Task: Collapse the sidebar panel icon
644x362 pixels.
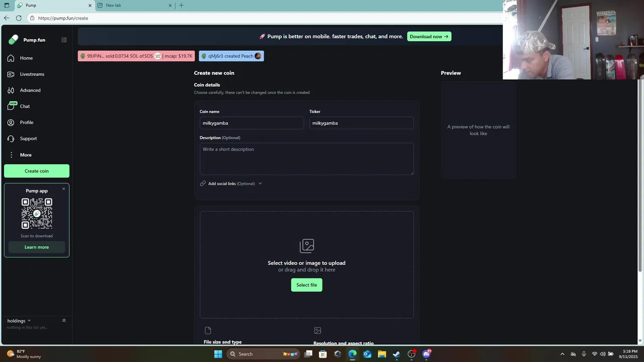Action: (64, 40)
